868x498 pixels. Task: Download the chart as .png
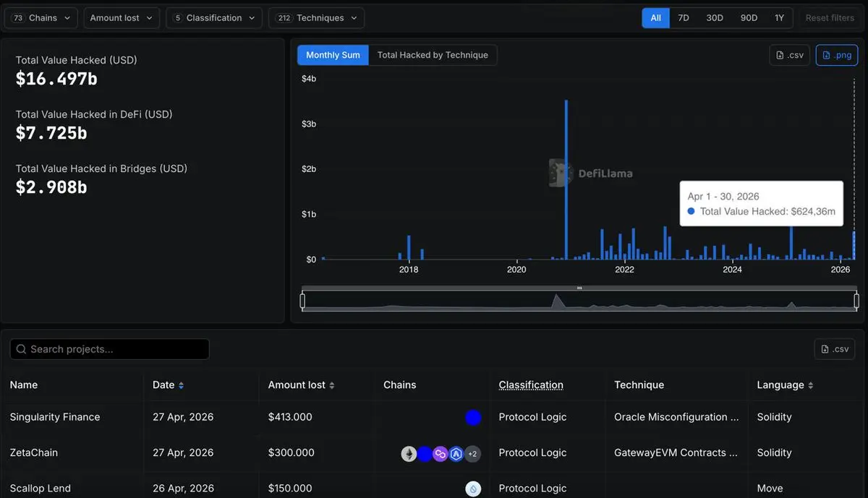point(836,55)
